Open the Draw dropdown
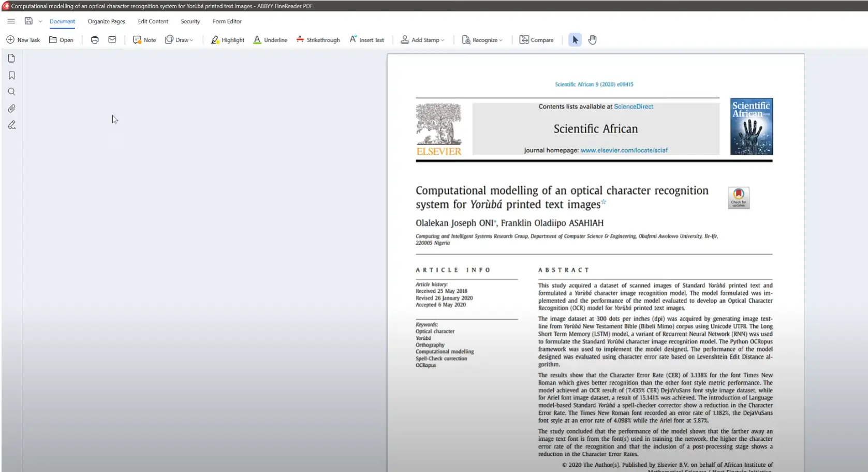Viewport: 868px width, 472px height. (x=179, y=40)
